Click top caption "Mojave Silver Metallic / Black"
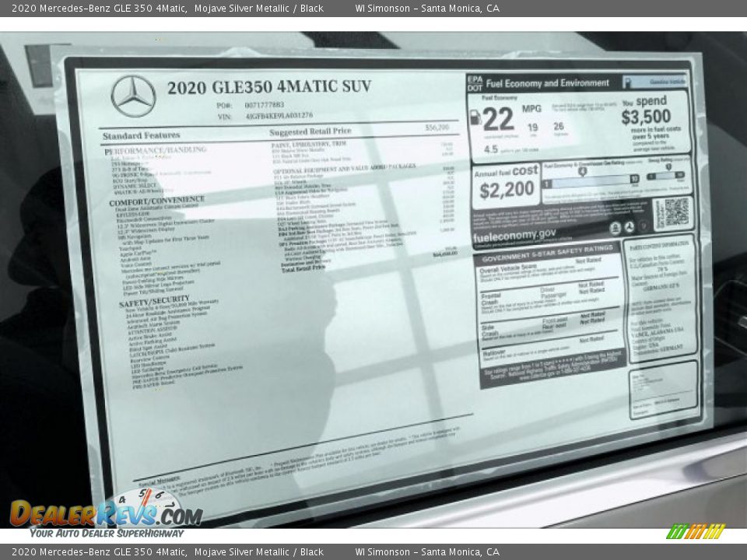This screenshot has height=560, width=747. tap(258, 8)
